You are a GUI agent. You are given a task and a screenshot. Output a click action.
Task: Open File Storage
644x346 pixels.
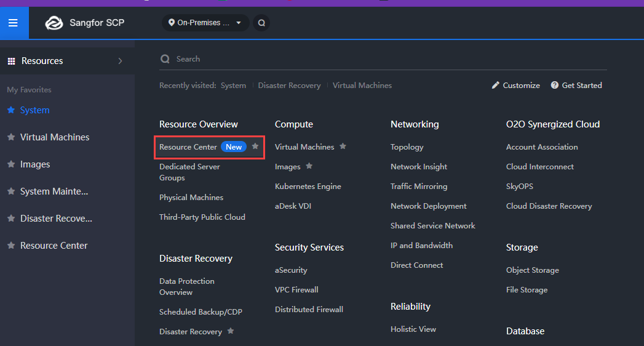tap(527, 290)
